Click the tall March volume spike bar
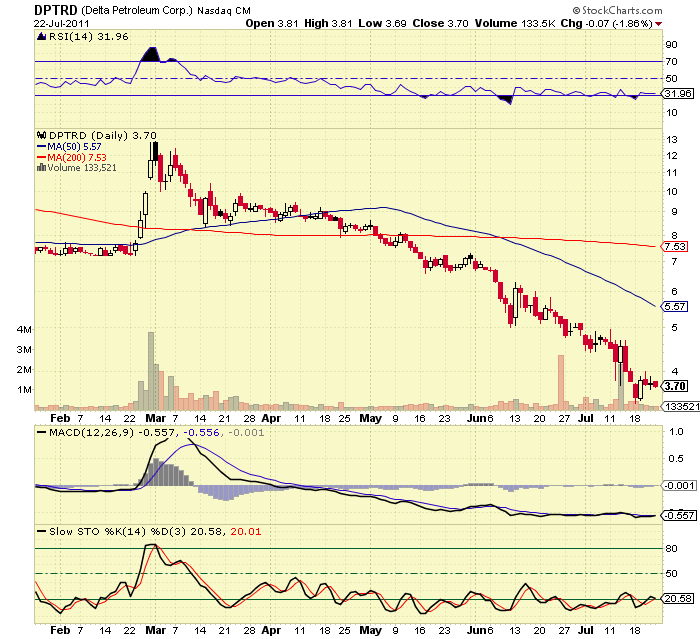 coord(151,371)
